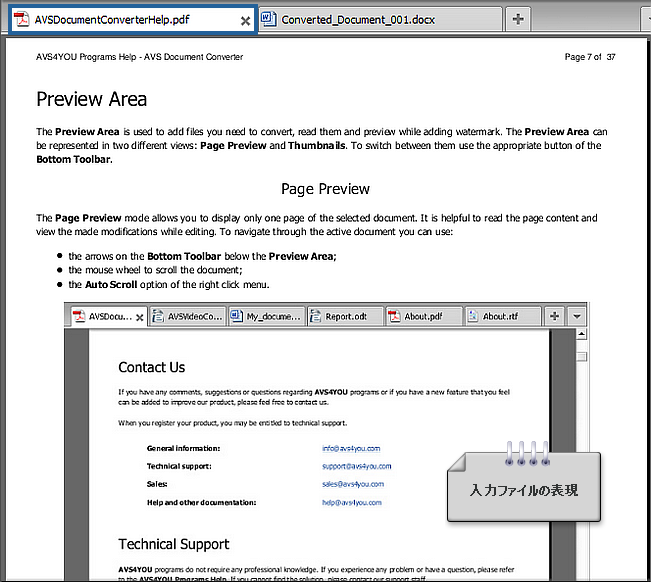Click the plus icon in embedded preview tab bar
The image size is (651, 582).
point(554,316)
